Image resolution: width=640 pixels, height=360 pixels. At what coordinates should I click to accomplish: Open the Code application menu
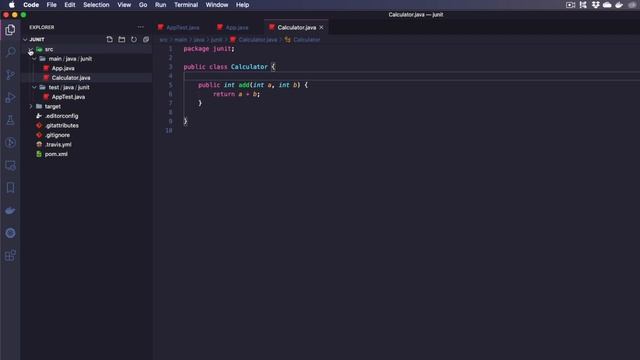click(x=31, y=5)
